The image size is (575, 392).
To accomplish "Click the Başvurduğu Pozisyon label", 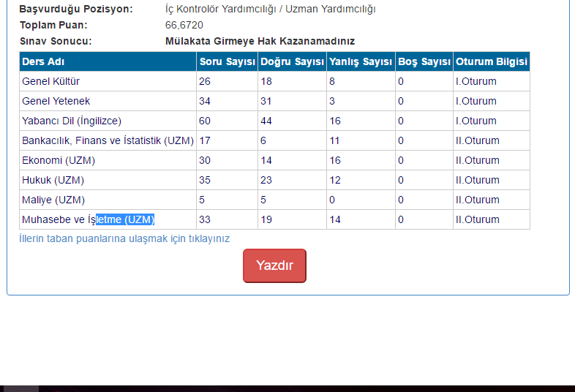I will pos(76,9).
